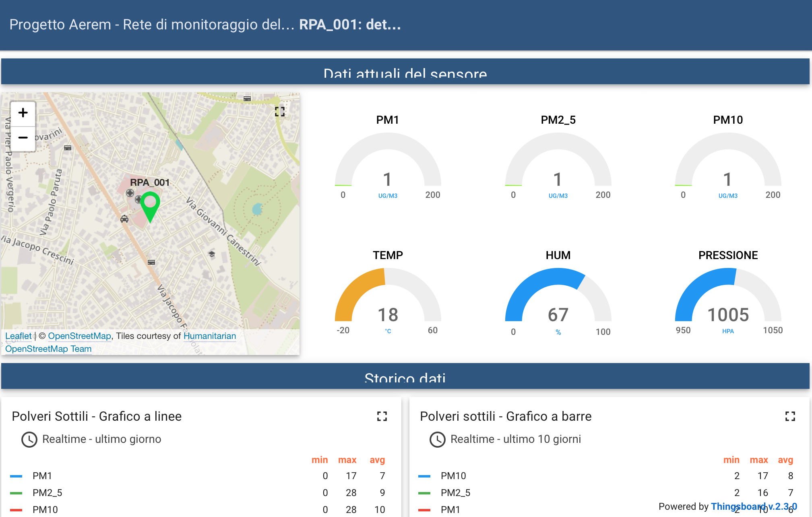
Task: Open the clock icon for ultimo giorno
Action: 29,439
